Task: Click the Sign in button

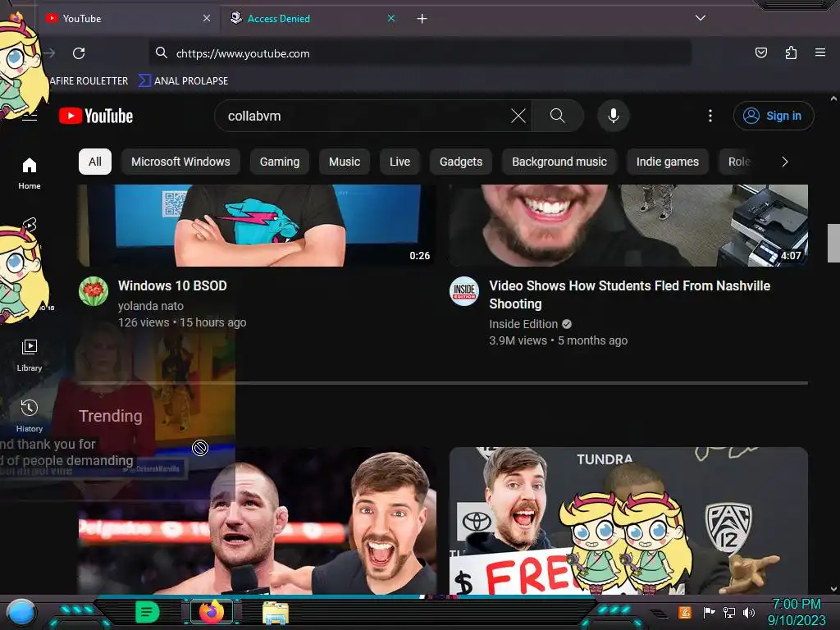Action: click(x=774, y=116)
